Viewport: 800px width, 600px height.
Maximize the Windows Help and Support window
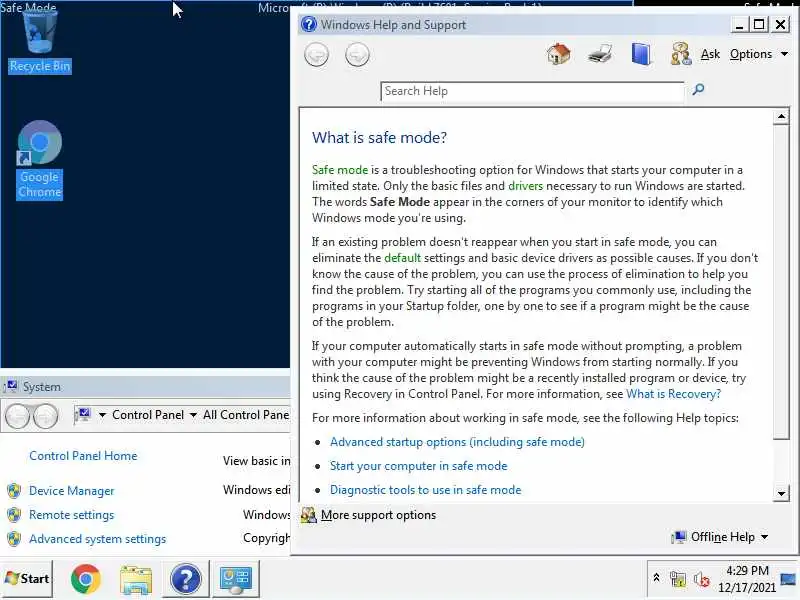coord(759,24)
